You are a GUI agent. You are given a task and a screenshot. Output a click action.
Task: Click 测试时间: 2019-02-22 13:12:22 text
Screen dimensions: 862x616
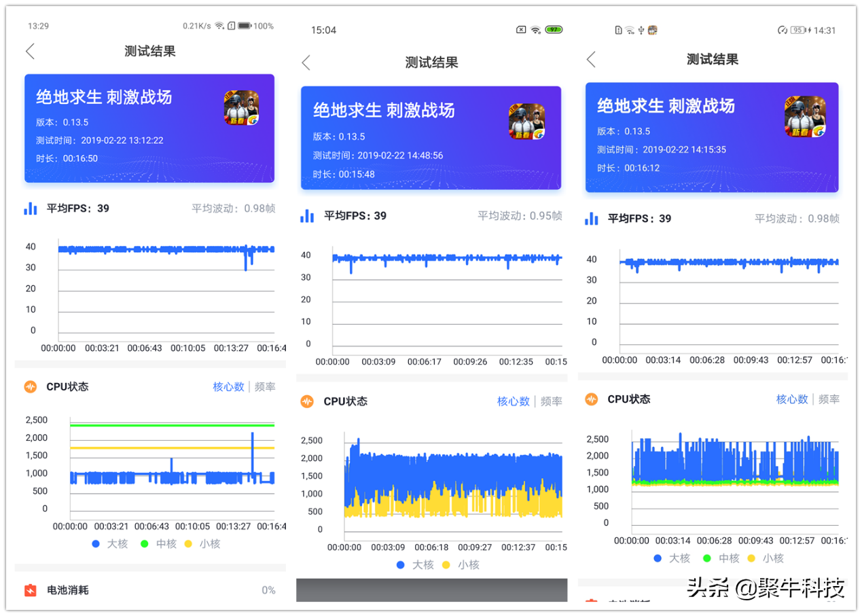100,141
